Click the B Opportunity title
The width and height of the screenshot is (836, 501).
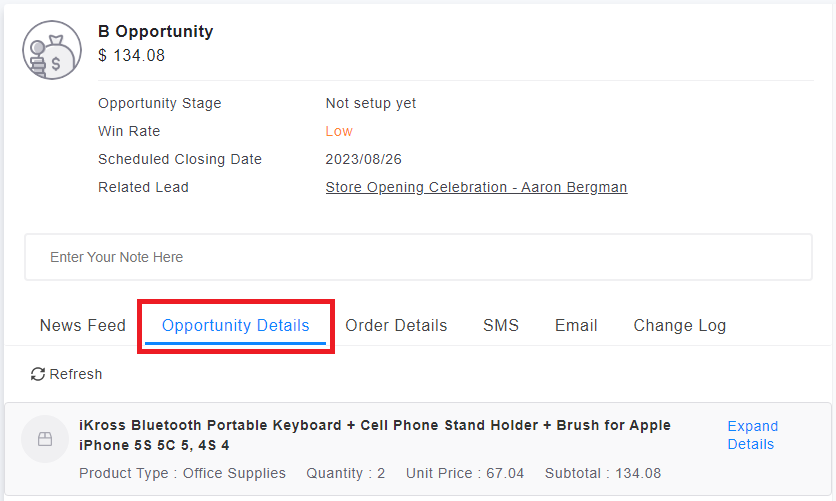click(155, 31)
